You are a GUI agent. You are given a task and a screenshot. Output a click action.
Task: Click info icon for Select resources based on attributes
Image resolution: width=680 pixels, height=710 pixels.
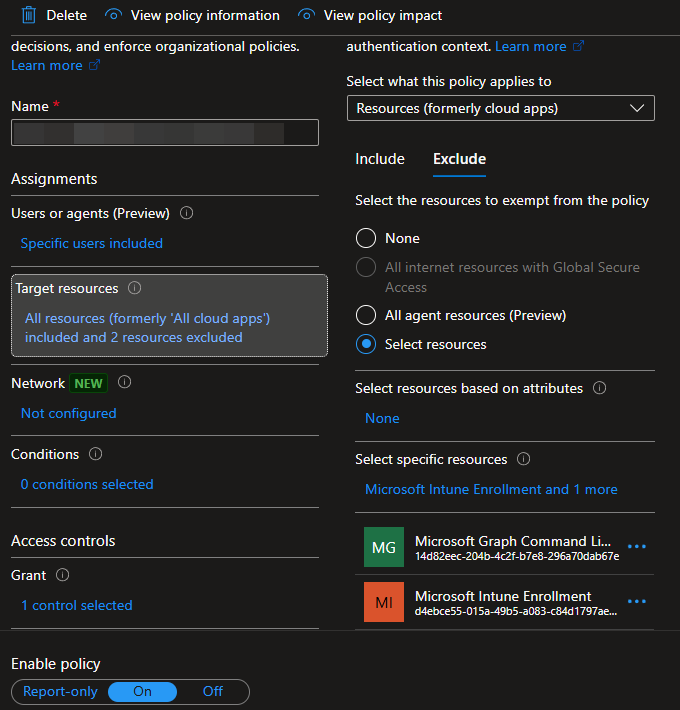point(599,388)
